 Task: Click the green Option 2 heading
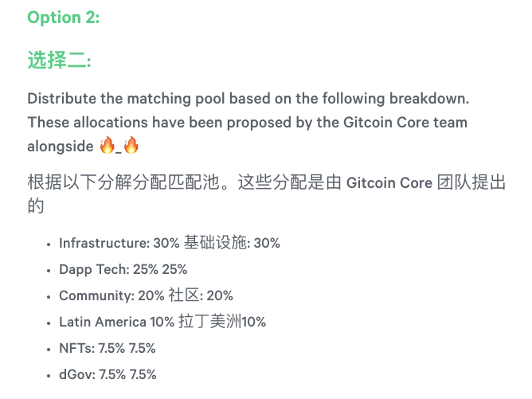click(x=64, y=18)
